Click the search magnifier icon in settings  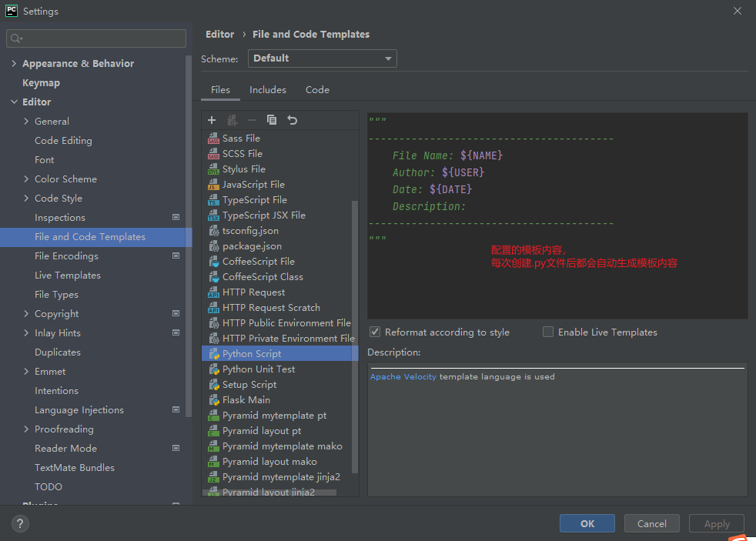point(16,38)
